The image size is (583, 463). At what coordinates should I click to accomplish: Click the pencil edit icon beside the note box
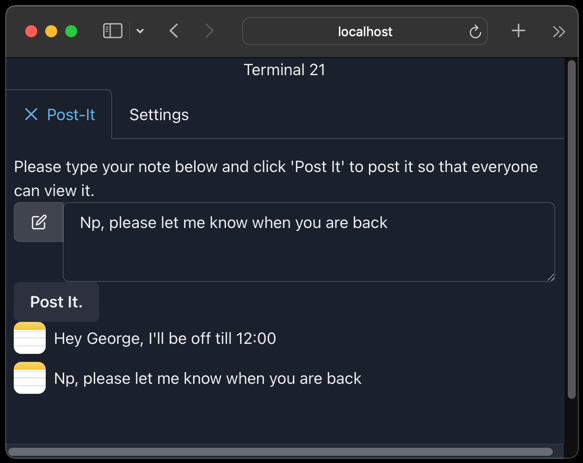tap(39, 222)
